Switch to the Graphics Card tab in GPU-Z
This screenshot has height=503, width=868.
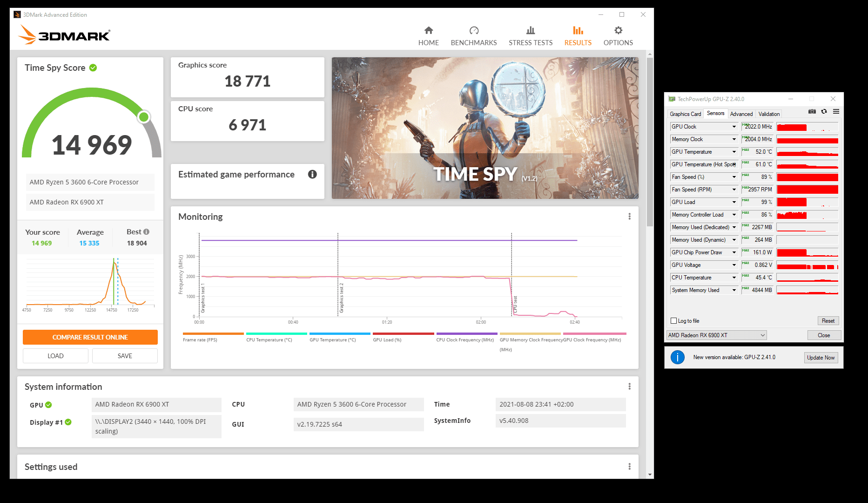pyautogui.click(x=685, y=114)
